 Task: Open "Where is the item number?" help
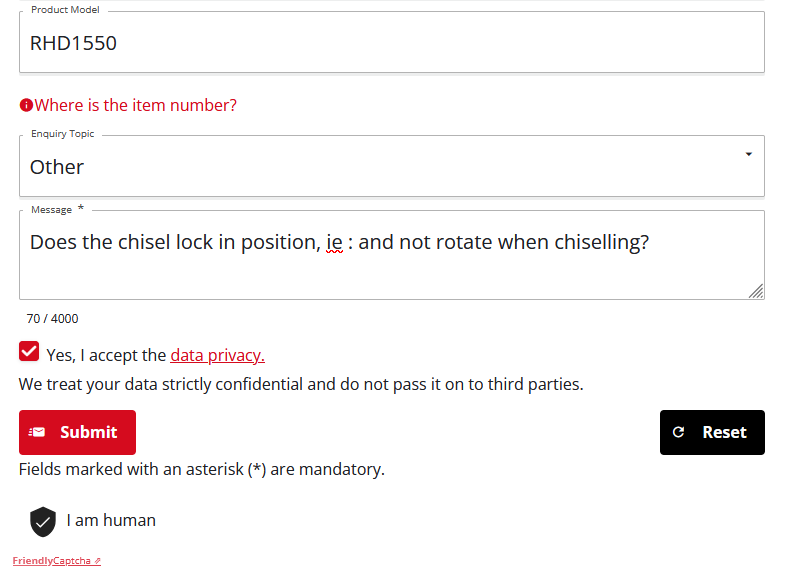[x=136, y=106]
